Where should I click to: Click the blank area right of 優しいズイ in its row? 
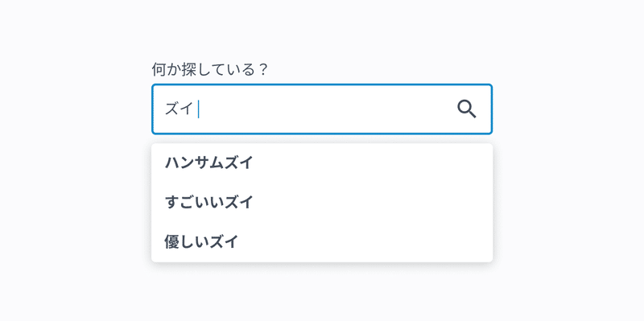(x=365, y=242)
